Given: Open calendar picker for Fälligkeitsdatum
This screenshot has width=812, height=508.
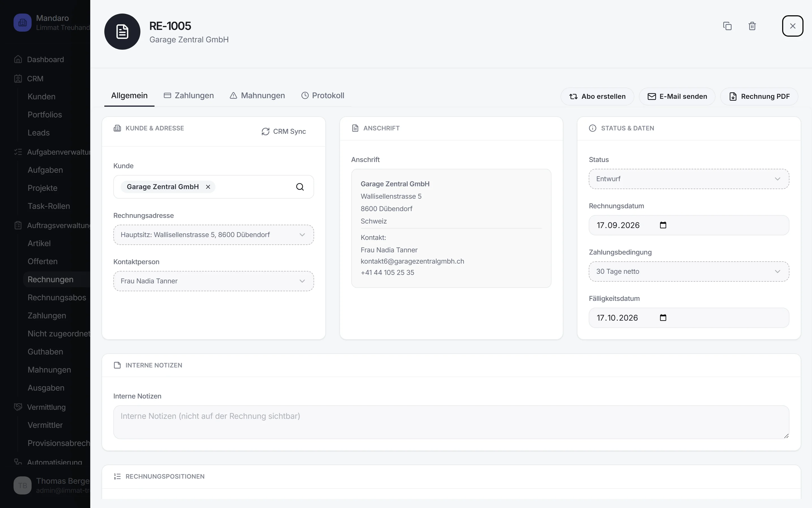Looking at the screenshot, I should tap(663, 317).
